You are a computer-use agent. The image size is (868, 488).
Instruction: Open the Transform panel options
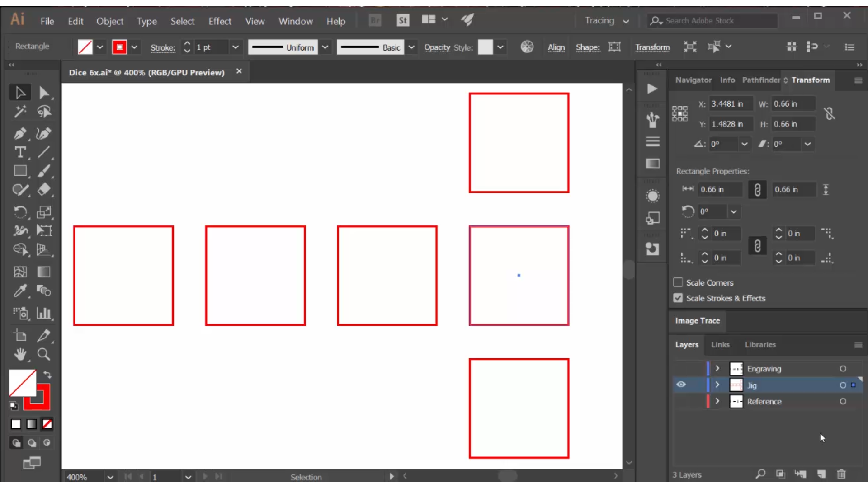[x=857, y=79]
